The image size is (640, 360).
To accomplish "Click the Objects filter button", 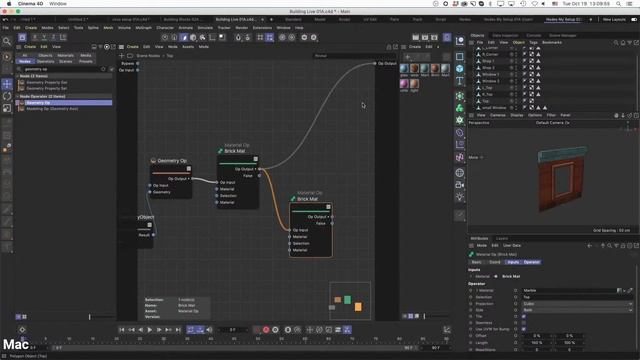I will pyautogui.click(x=45, y=56).
